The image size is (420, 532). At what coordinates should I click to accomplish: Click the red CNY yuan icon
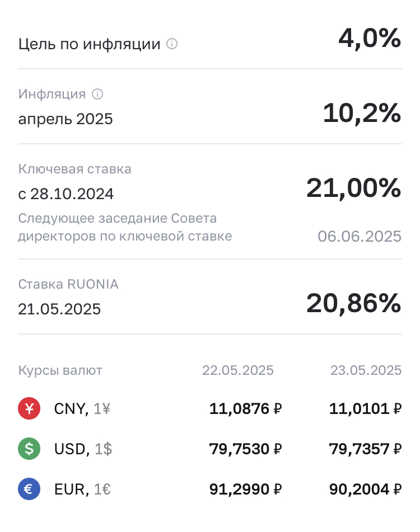pos(29,409)
